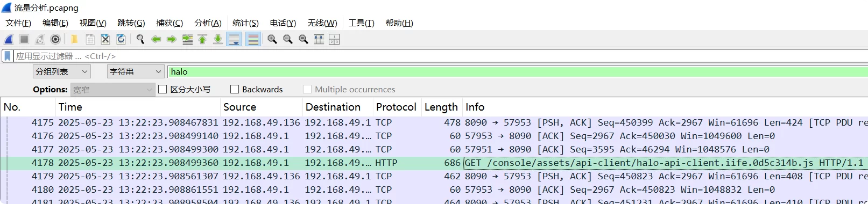Open the 字符串 search type dropdown

tap(136, 71)
